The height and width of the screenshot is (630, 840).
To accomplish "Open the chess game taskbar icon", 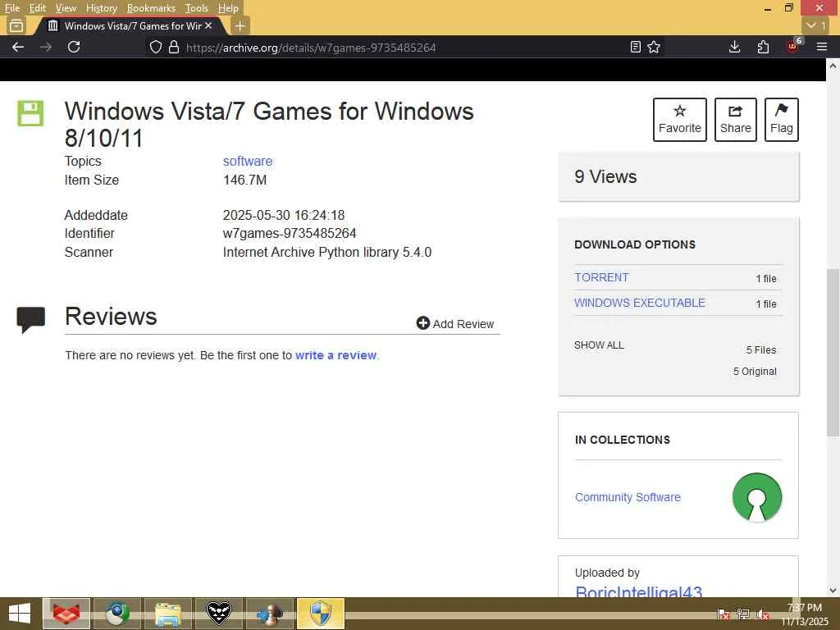I will pos(269,614).
